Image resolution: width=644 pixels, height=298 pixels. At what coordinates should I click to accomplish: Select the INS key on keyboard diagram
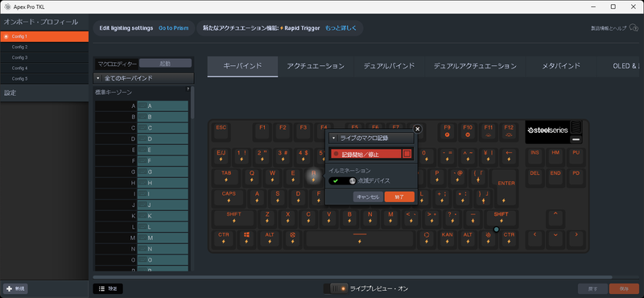(535, 156)
